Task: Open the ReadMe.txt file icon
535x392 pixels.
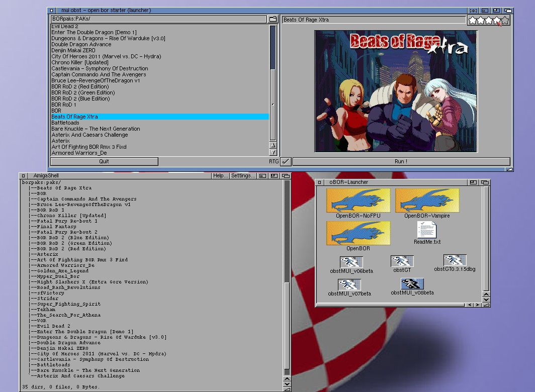Action: (x=427, y=230)
